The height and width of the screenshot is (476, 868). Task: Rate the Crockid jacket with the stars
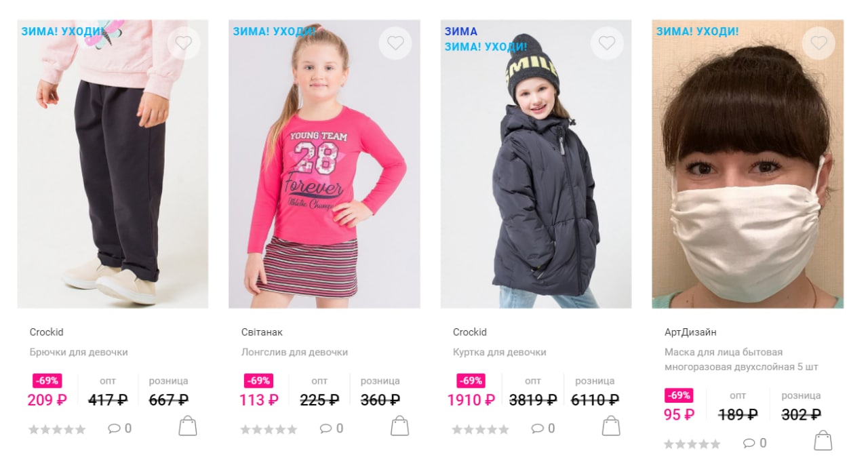coord(480,429)
